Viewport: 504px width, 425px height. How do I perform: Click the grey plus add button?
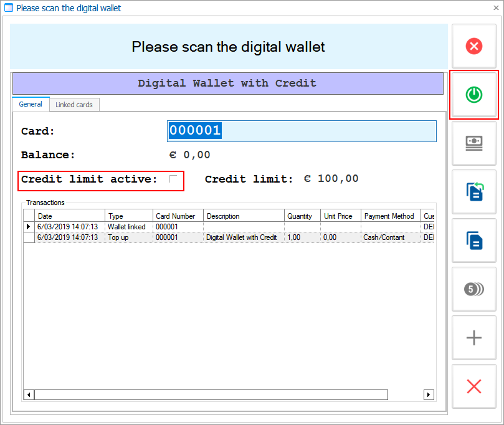(x=473, y=338)
